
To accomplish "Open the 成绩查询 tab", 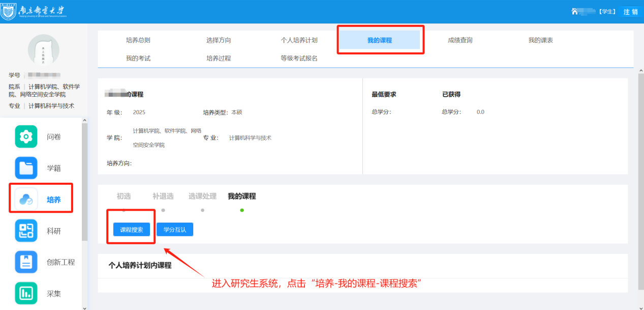I will click(460, 40).
